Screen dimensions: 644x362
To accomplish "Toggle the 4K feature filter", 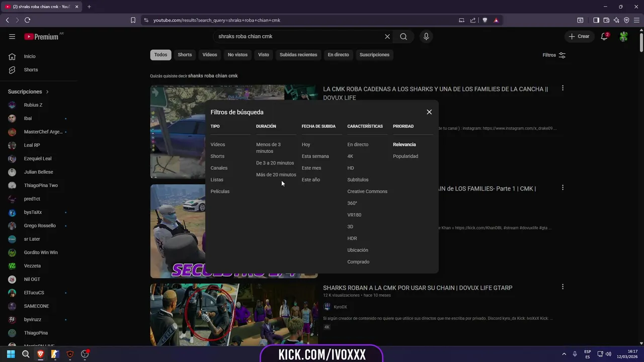I will pos(350,156).
